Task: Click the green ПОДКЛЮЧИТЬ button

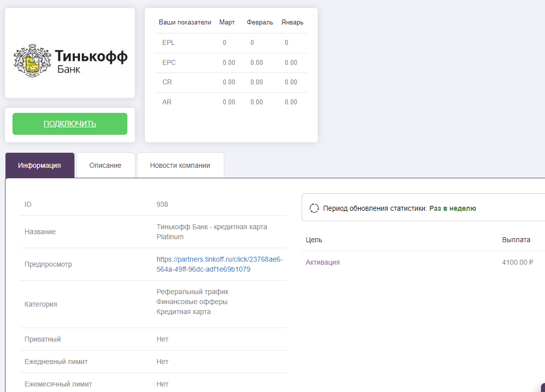Action: pos(70,124)
